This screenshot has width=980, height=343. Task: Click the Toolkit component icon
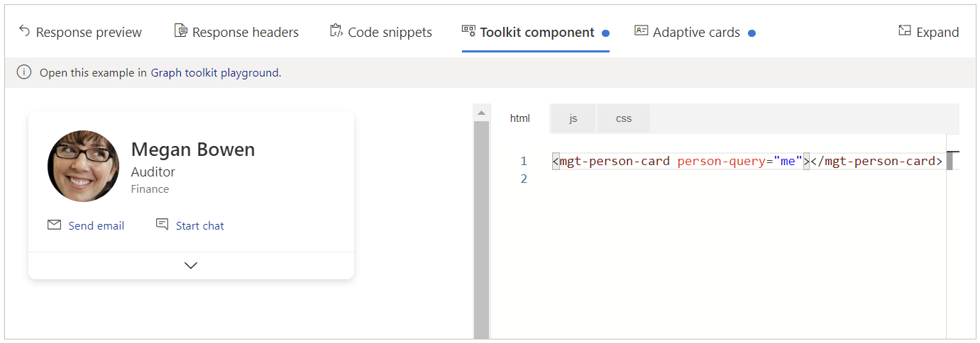[x=468, y=31]
